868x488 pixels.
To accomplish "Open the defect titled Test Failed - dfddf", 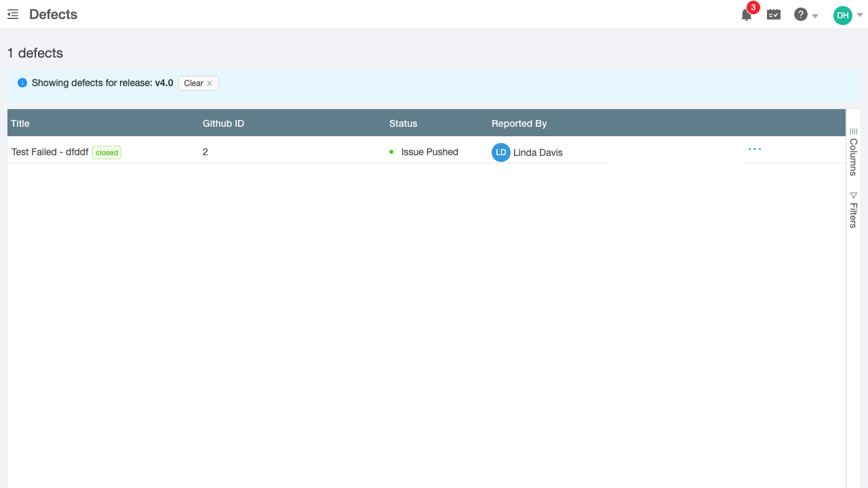I will (x=49, y=152).
